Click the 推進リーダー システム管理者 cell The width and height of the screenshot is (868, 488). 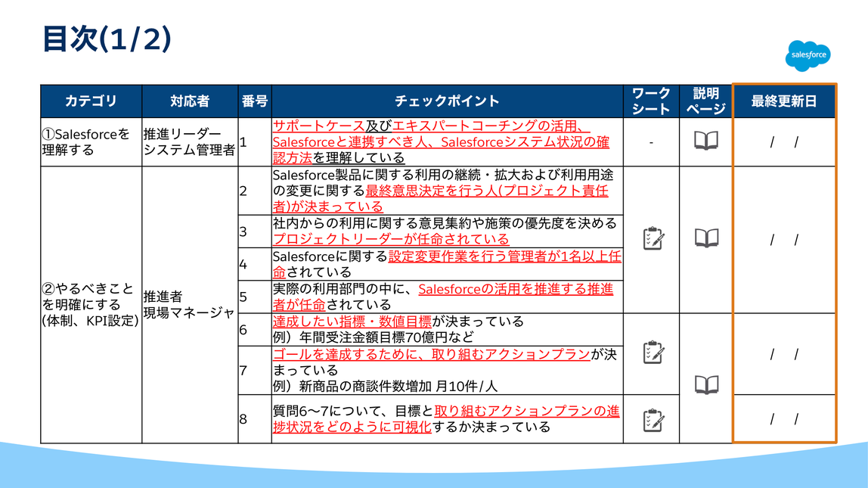pos(190,141)
